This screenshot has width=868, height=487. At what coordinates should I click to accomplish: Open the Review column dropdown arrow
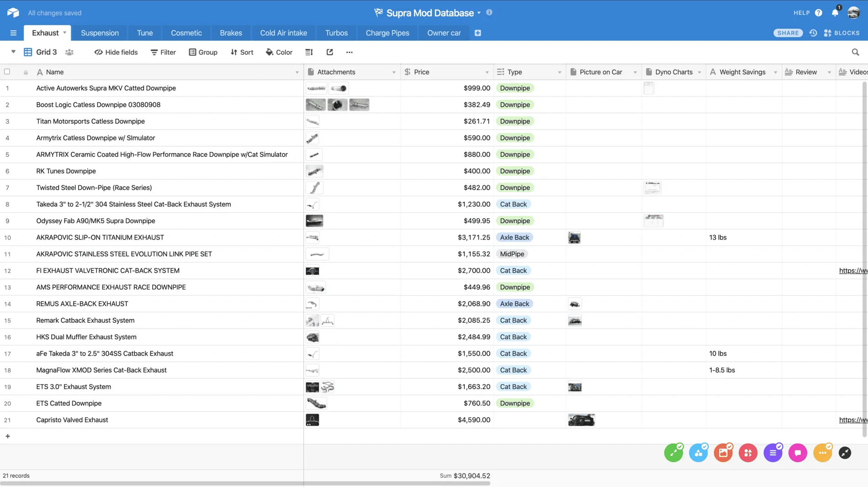tap(829, 72)
